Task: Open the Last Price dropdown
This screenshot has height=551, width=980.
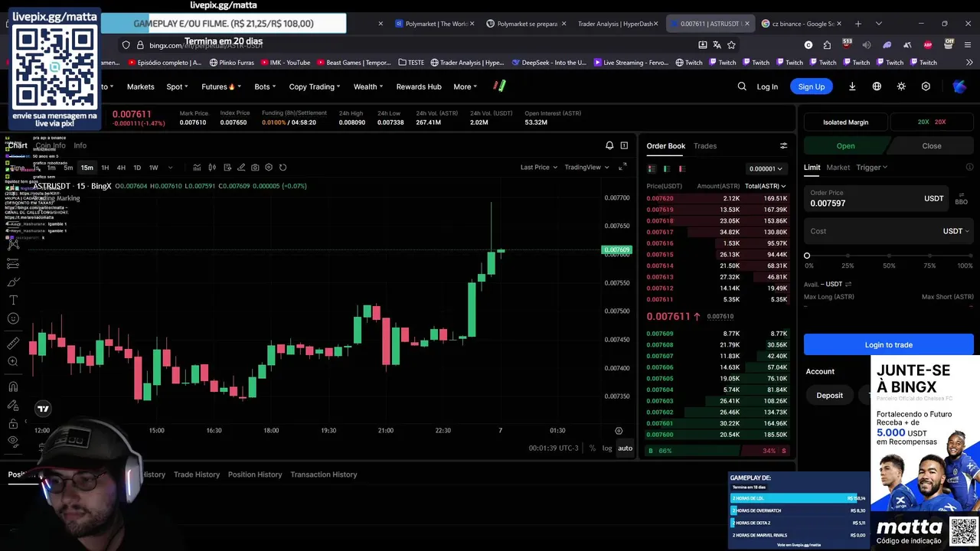Action: [539, 167]
